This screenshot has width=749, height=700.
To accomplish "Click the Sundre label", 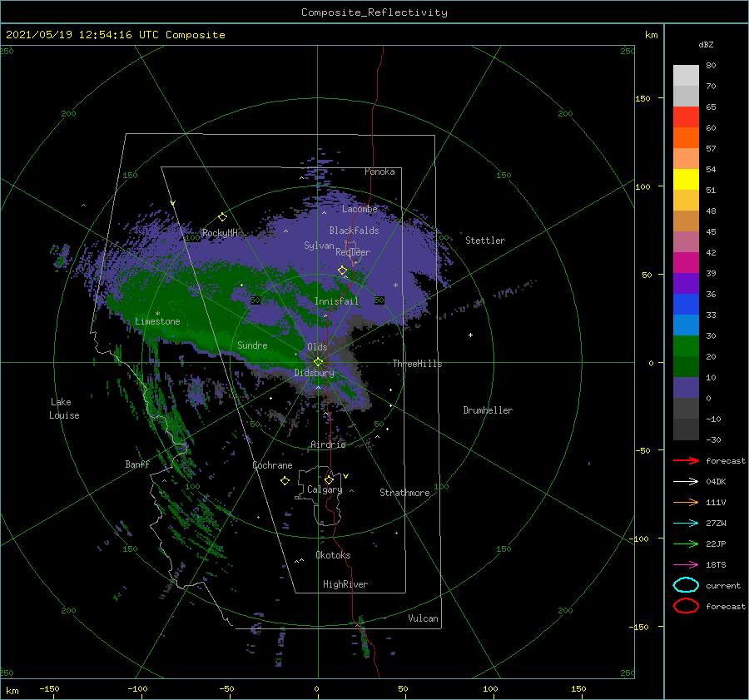I will pos(252,345).
